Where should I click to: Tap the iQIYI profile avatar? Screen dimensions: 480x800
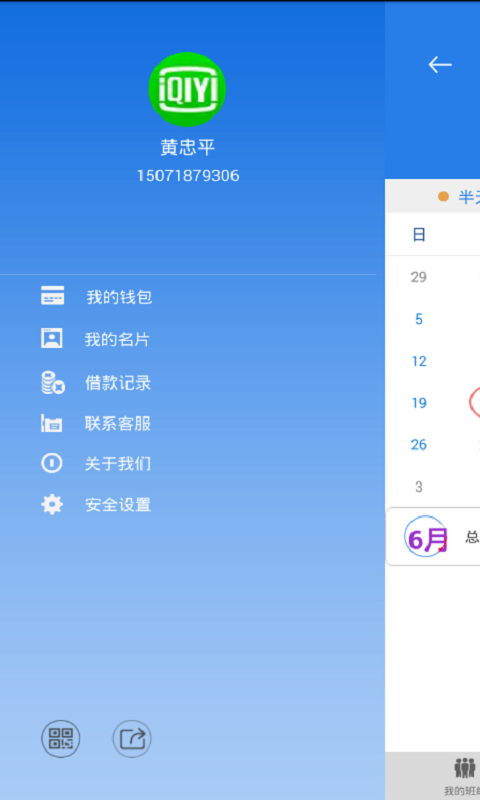tap(187, 89)
